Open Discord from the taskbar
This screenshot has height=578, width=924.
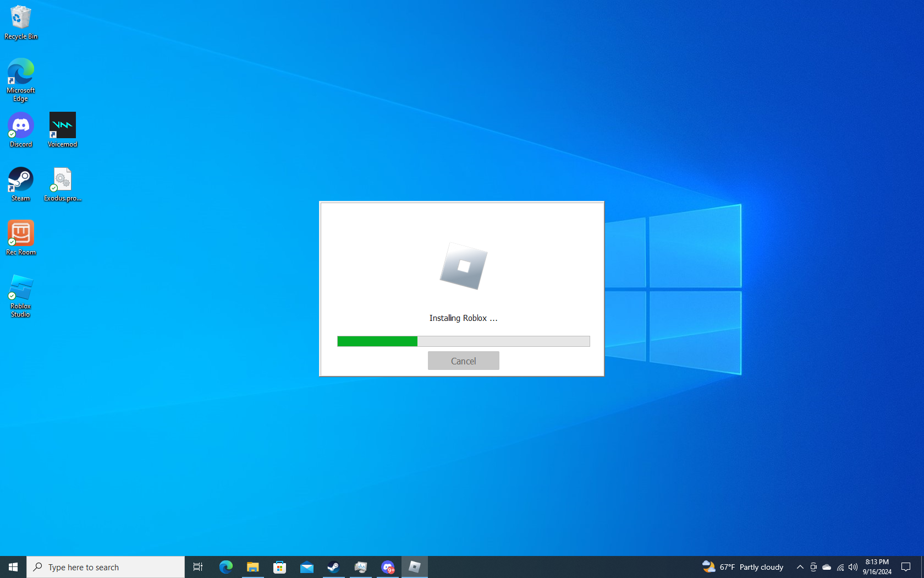click(x=387, y=567)
